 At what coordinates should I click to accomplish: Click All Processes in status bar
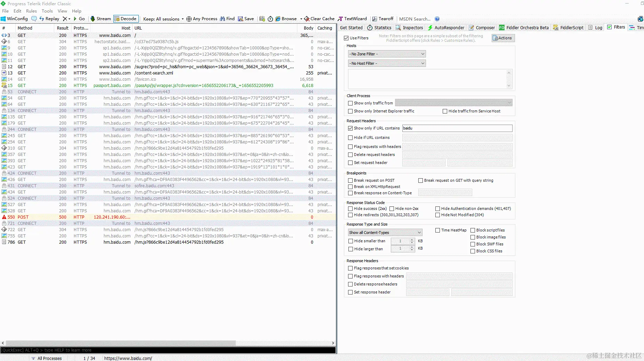[x=47, y=358]
